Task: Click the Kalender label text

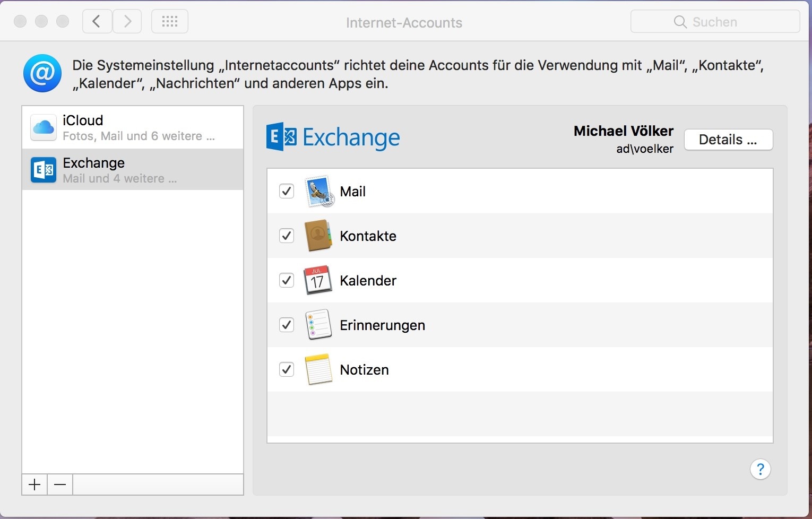Action: (368, 281)
